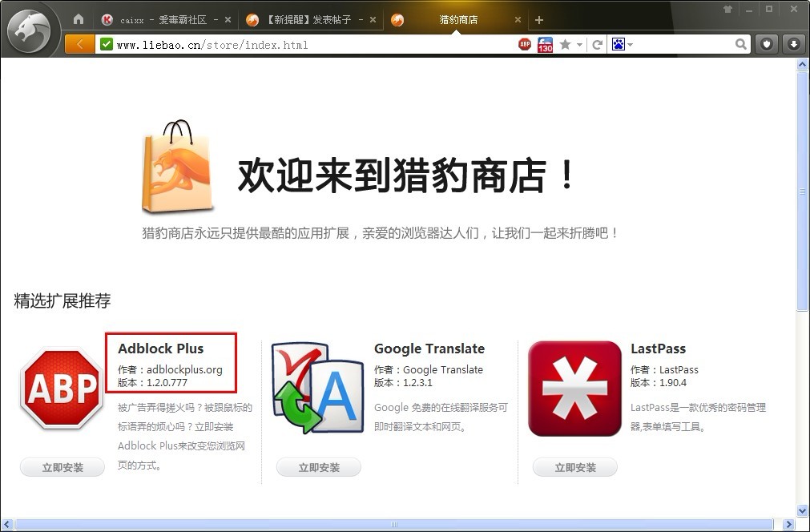Close the 发表帖子 tab

pyautogui.click(x=373, y=19)
